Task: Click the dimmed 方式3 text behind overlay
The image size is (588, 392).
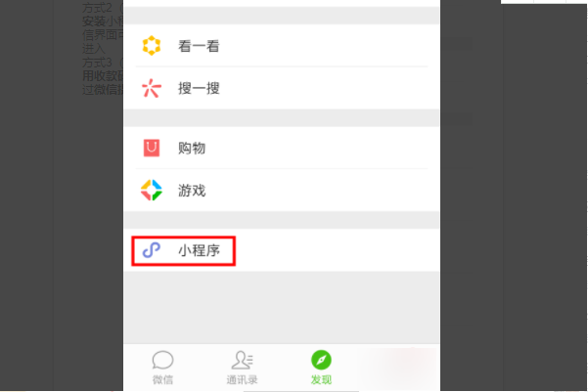Action: point(97,63)
